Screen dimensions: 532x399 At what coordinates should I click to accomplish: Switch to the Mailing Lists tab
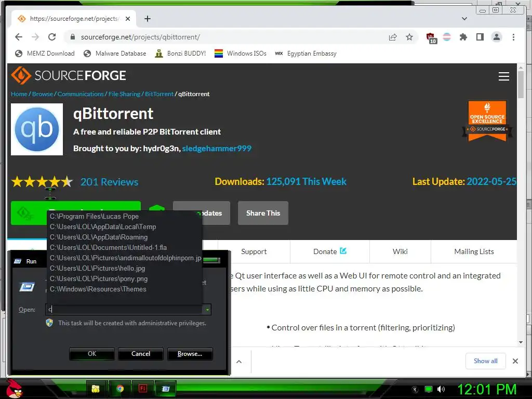[474, 251]
